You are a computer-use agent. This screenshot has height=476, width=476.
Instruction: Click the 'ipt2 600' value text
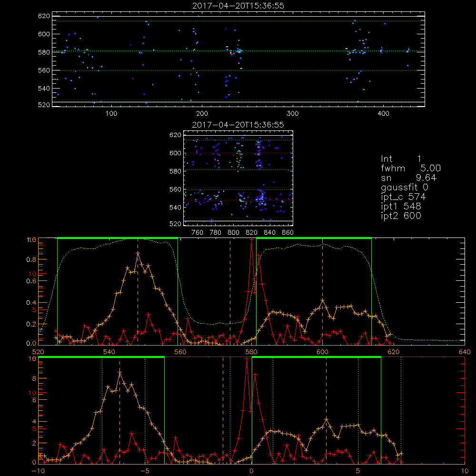point(401,216)
